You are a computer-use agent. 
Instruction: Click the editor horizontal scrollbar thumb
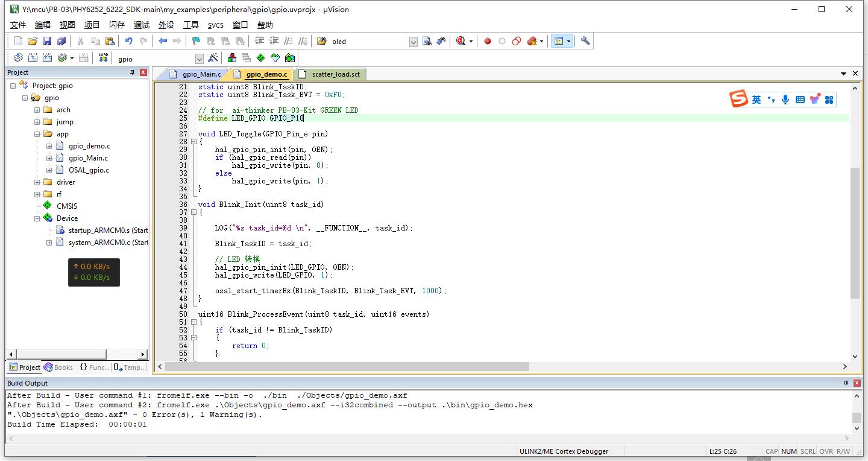click(347, 366)
